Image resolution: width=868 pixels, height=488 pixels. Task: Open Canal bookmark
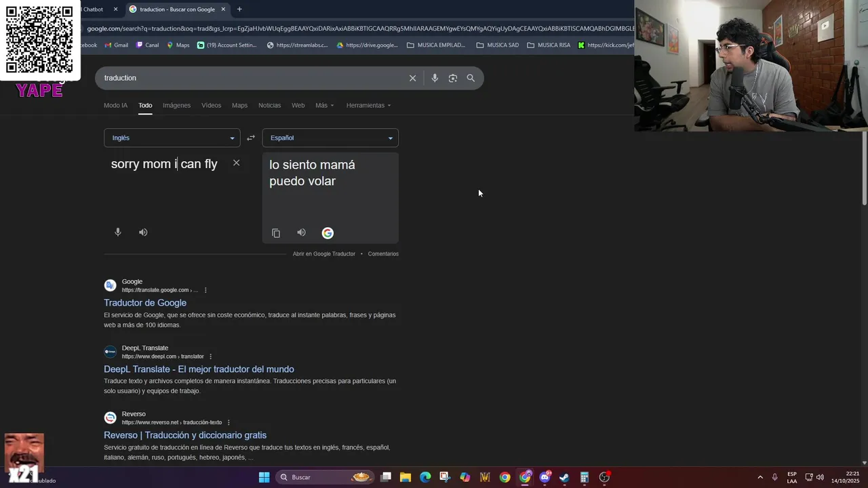click(x=147, y=45)
